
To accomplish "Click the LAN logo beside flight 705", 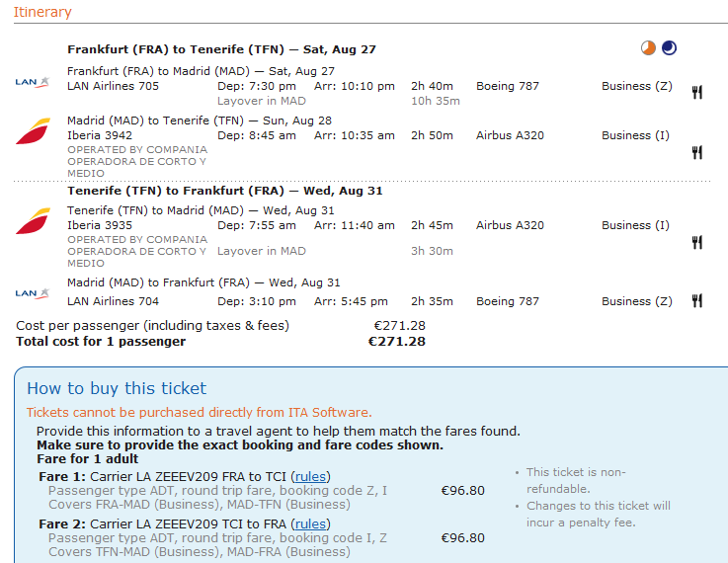I will [x=32, y=82].
